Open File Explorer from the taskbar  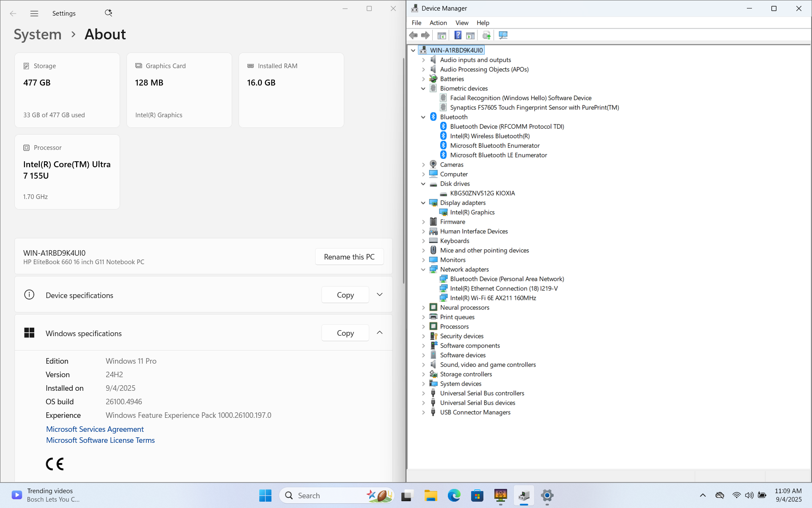431,495
